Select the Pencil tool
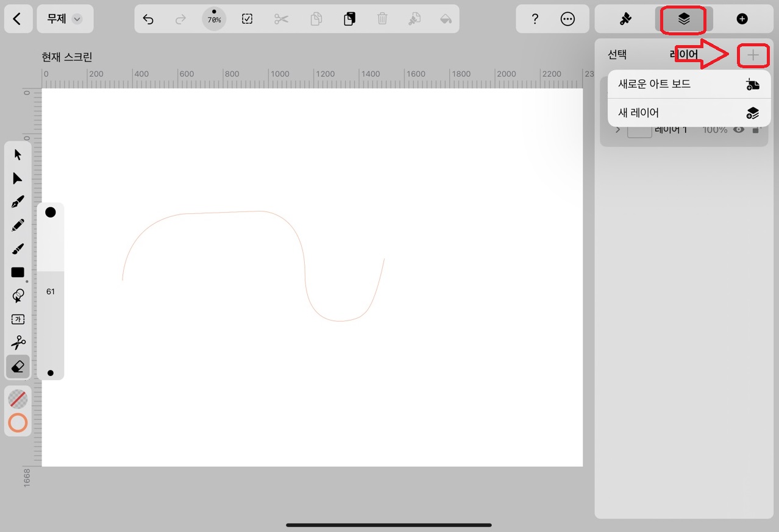The image size is (779, 532). [18, 225]
